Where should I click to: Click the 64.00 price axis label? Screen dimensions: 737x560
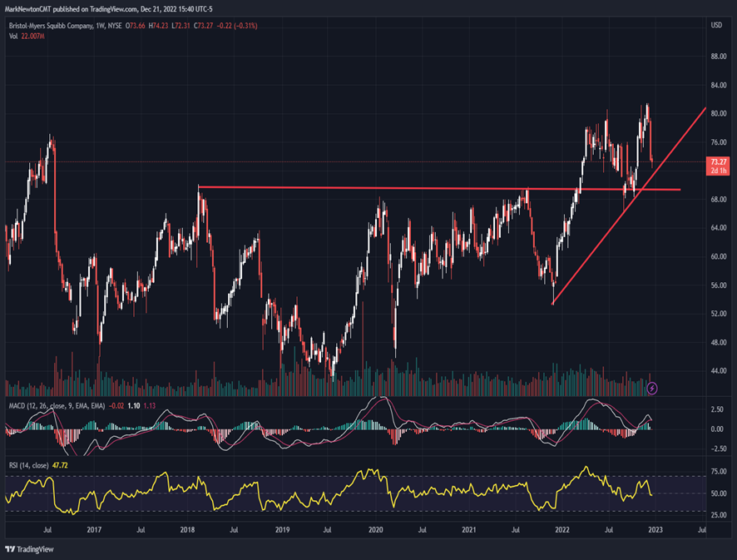[719, 227]
